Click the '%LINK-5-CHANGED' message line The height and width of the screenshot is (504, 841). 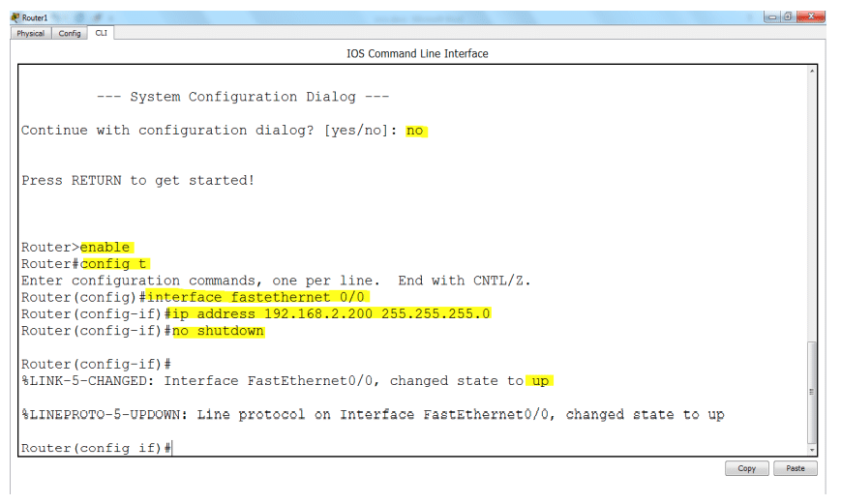tap(285, 381)
